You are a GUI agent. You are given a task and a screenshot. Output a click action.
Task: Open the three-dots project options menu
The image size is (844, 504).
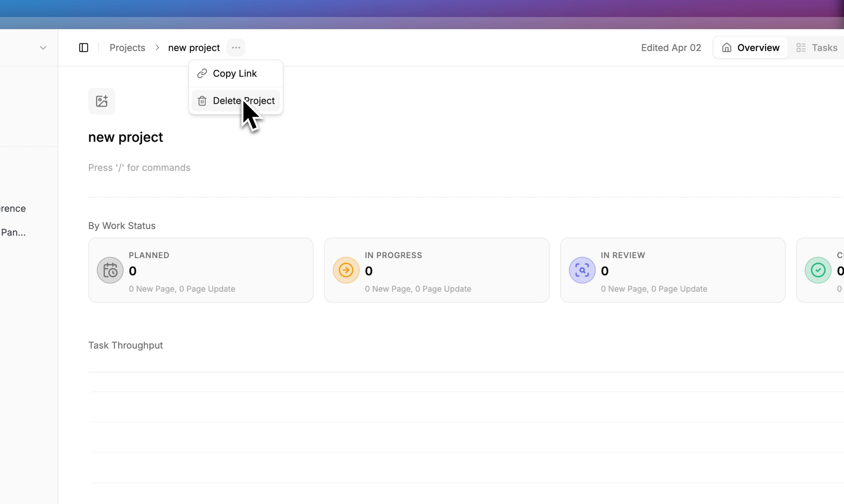pos(236,48)
